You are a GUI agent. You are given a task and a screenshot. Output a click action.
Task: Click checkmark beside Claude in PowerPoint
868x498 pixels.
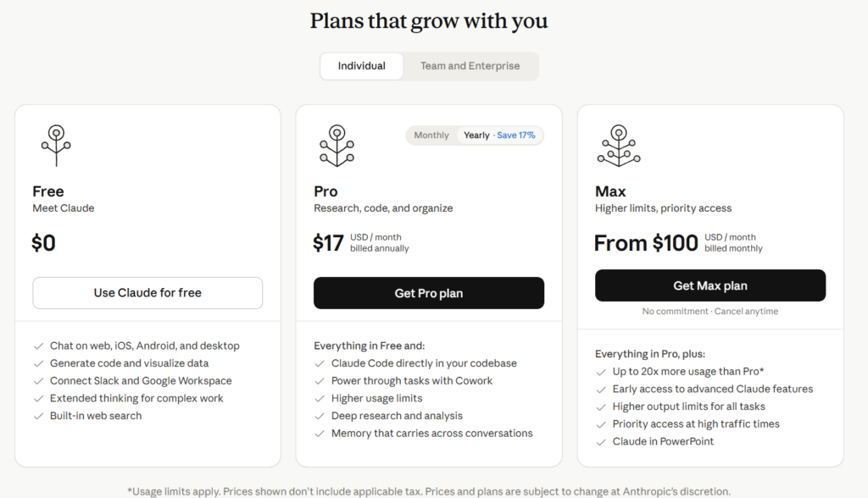coord(601,442)
